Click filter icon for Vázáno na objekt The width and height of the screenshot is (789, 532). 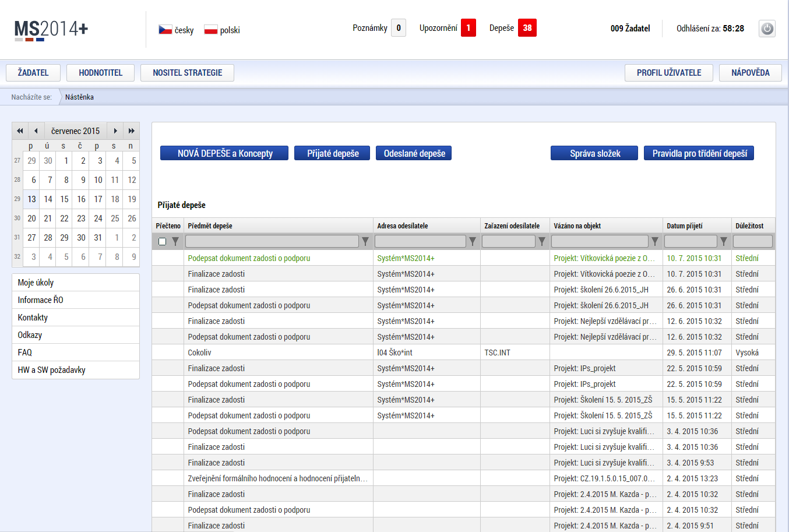pyautogui.click(x=655, y=241)
